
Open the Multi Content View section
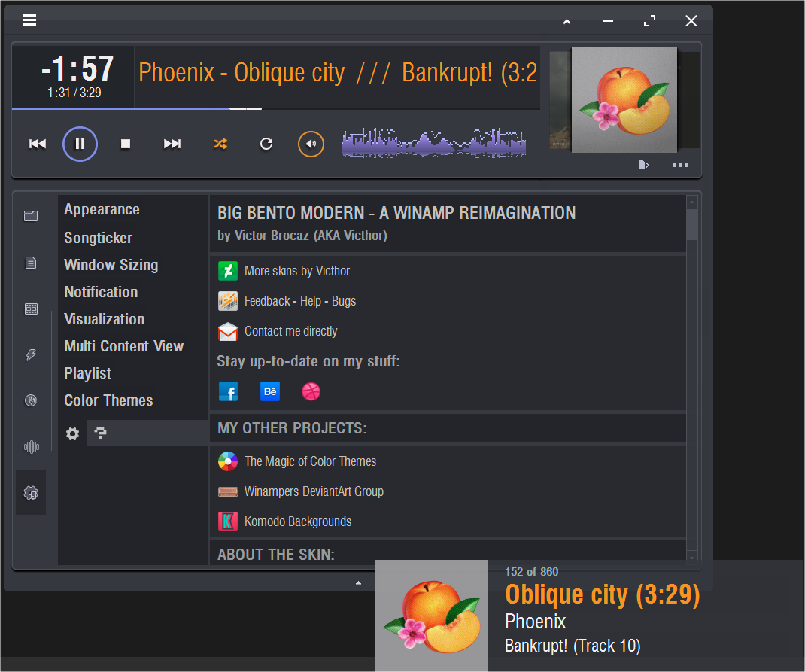click(123, 346)
